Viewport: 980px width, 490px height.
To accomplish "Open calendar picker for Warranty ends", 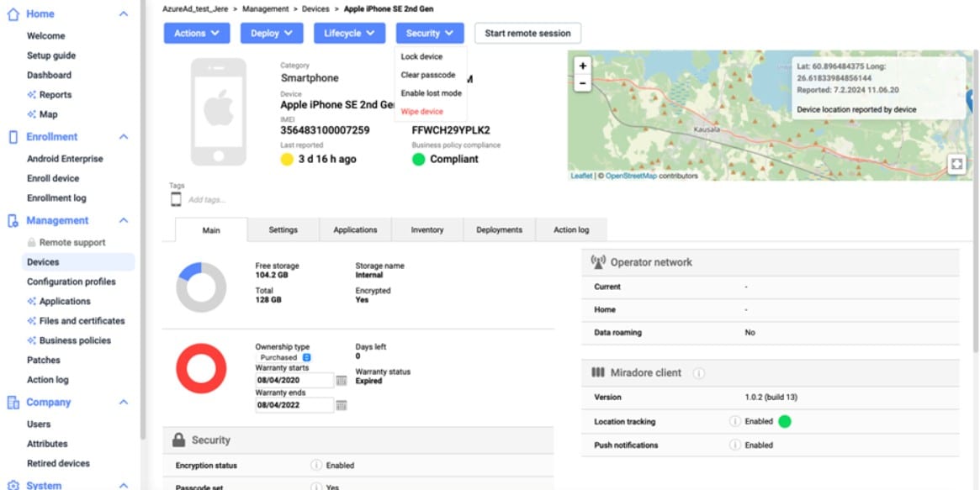I will 342,405.
